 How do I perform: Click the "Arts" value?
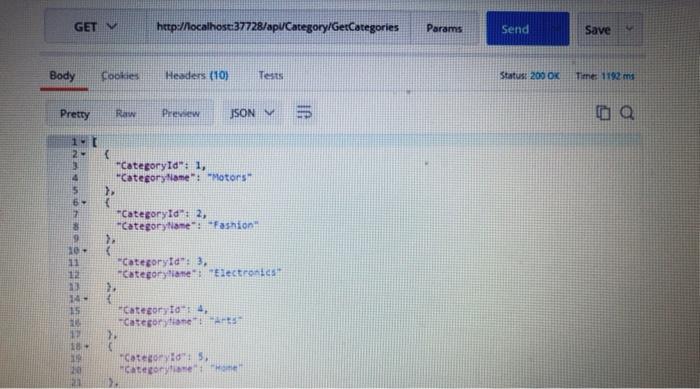pyautogui.click(x=226, y=321)
